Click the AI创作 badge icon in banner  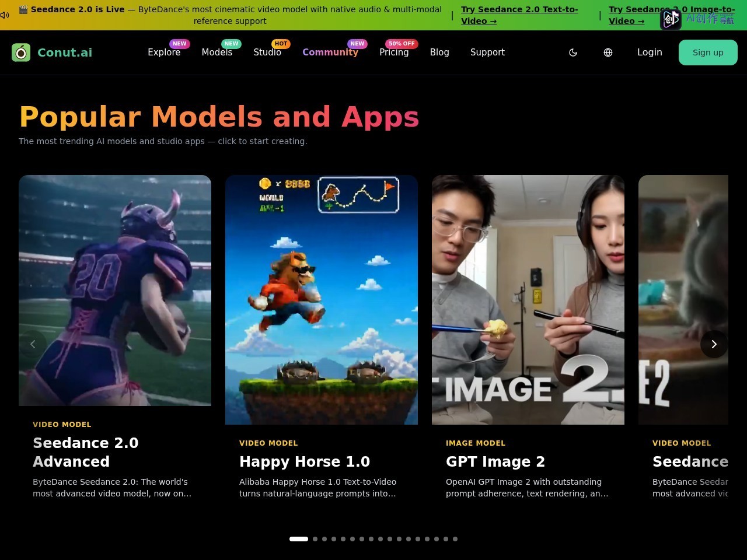pos(671,19)
